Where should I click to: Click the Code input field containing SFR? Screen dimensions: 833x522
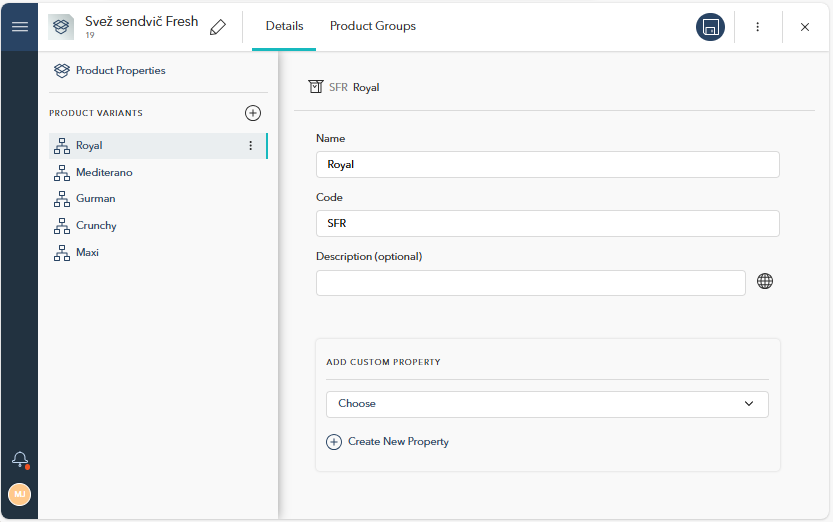tap(548, 224)
